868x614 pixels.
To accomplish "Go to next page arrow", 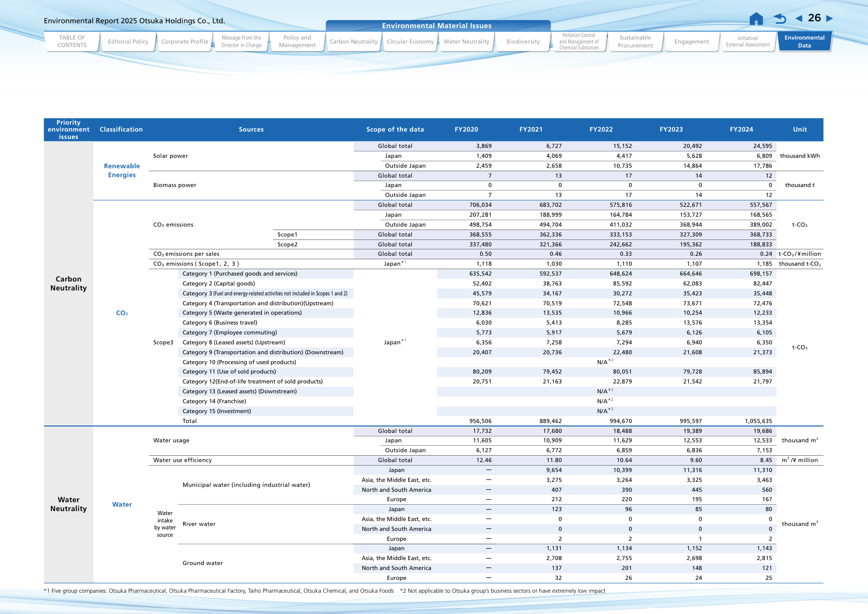I will [x=830, y=18].
